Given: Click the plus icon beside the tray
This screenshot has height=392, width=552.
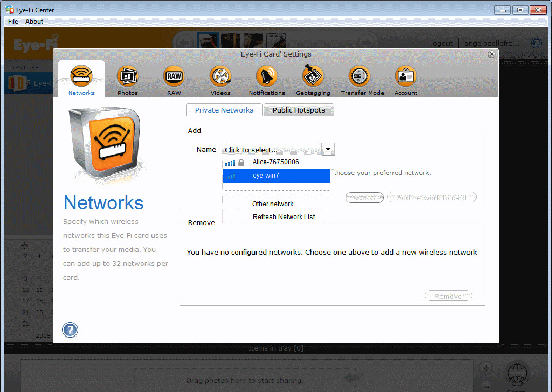Looking at the screenshot, I should tap(486, 368).
